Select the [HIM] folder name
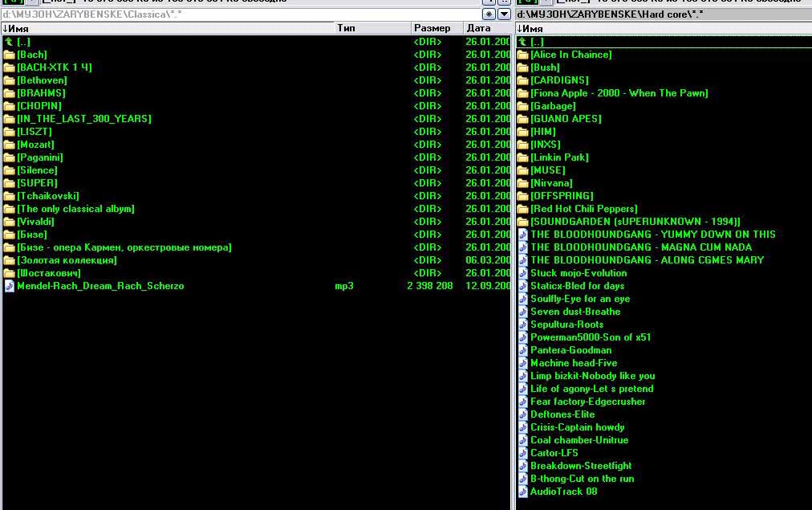Screen dimensions: 812x510 [x=543, y=132]
